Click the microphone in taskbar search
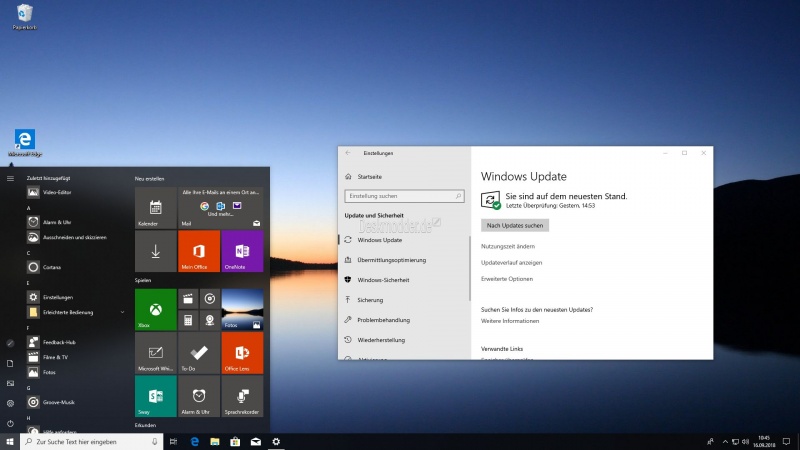800x450 pixels. point(155,442)
